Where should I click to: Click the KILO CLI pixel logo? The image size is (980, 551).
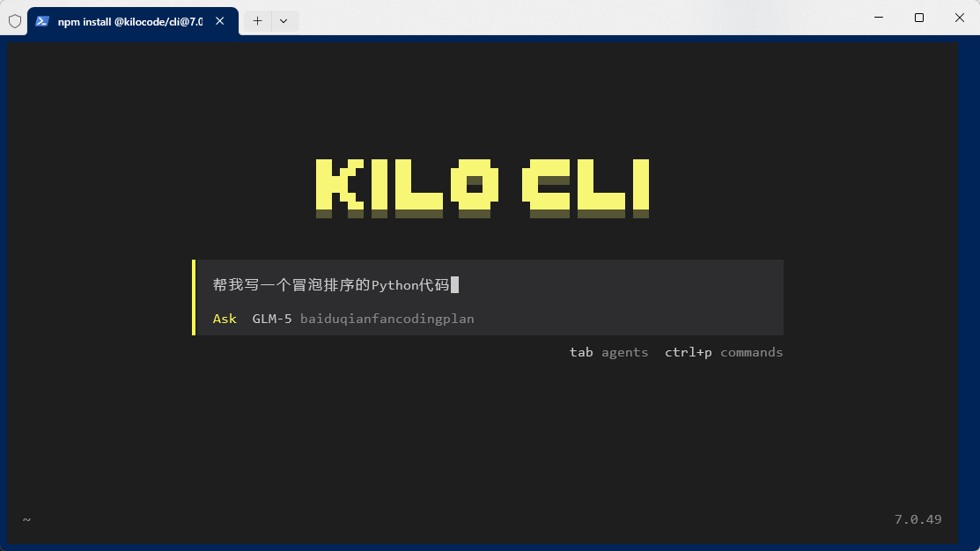482,187
